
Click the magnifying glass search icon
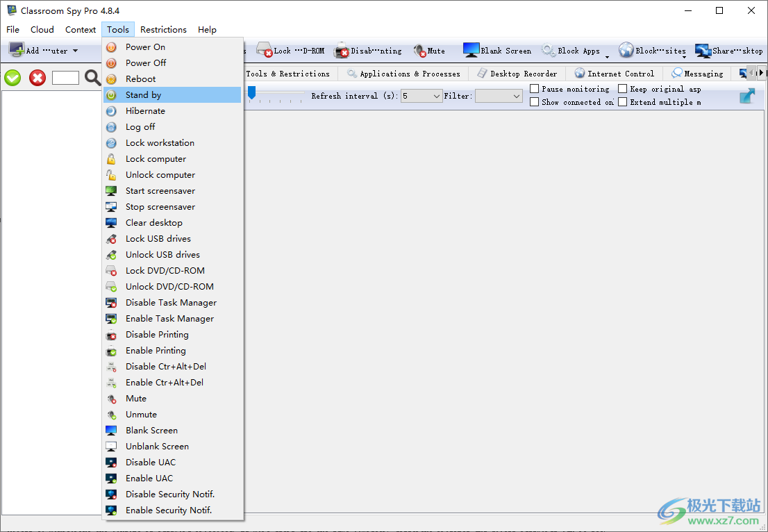(92, 77)
